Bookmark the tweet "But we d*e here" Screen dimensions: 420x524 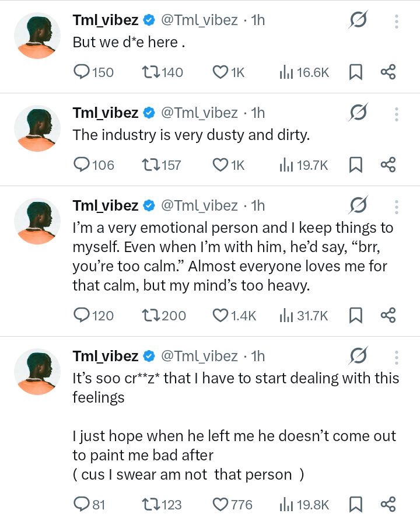click(356, 72)
